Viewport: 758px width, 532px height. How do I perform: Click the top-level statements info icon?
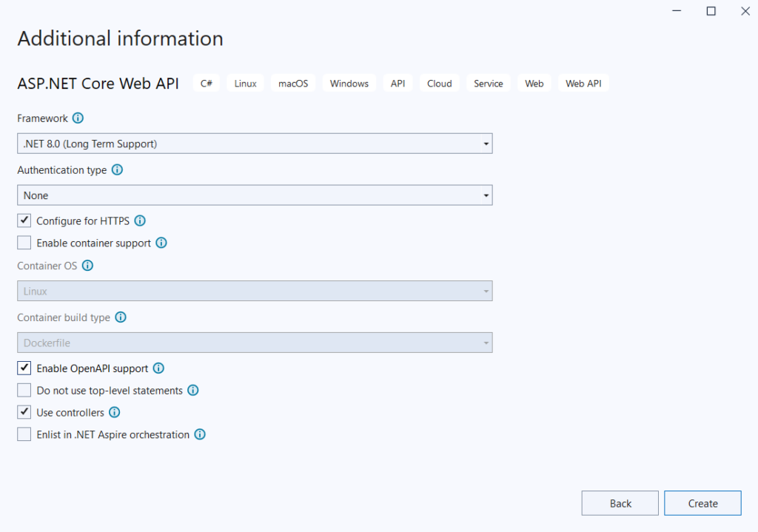pyautogui.click(x=193, y=390)
